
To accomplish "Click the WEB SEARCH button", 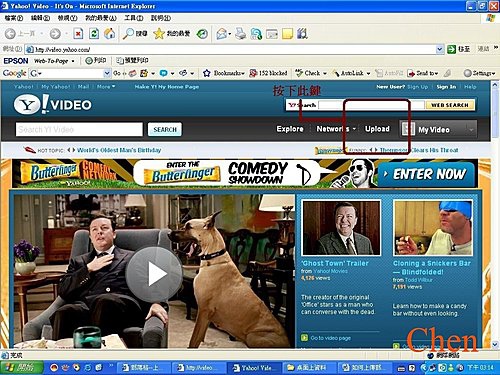I will point(450,105).
